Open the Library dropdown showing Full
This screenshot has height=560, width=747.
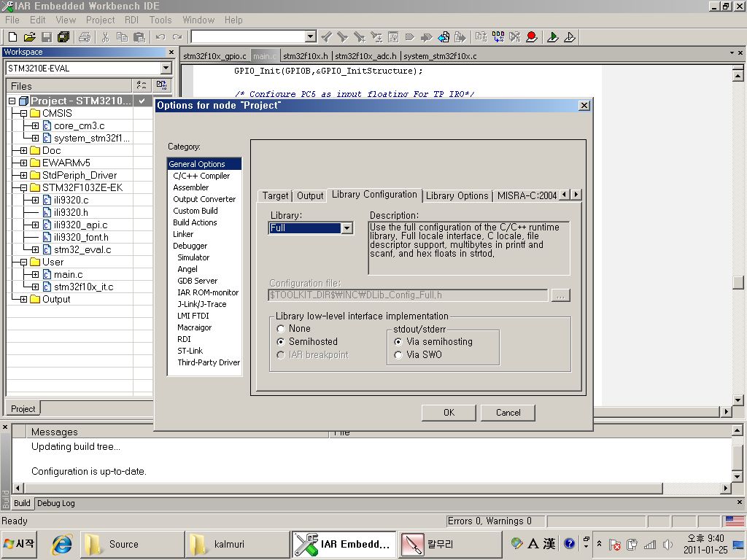(347, 228)
